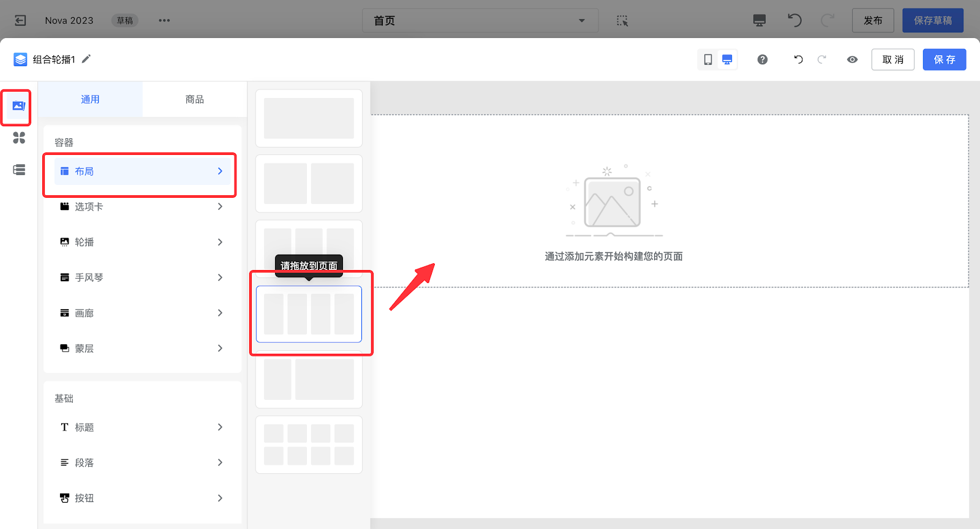Expand the 手风琴 component category
Image resolution: width=980 pixels, height=529 pixels.
142,277
